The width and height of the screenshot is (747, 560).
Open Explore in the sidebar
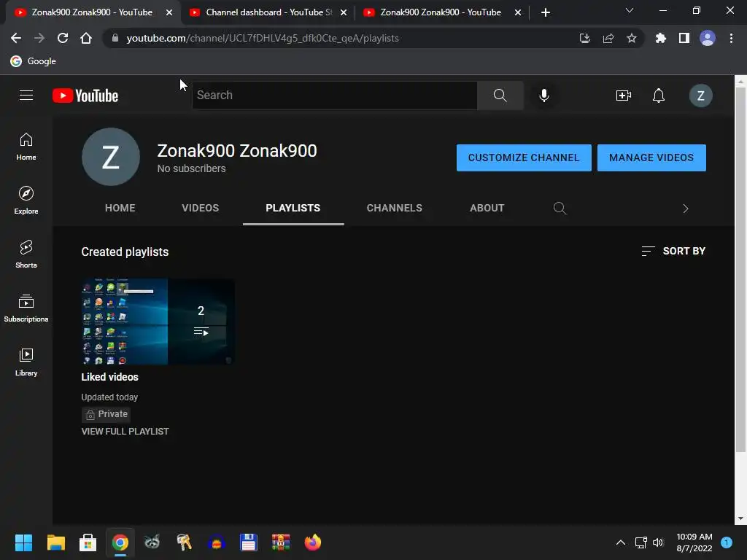click(x=26, y=201)
